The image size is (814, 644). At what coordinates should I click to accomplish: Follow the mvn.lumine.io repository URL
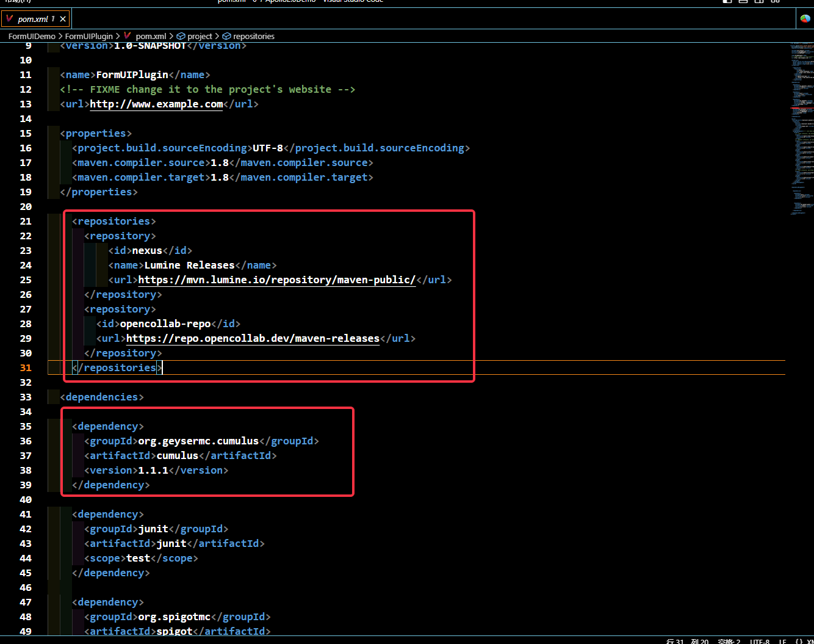[x=276, y=280]
